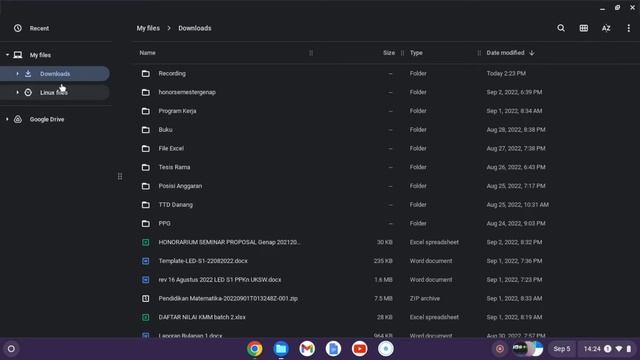This screenshot has width=640, height=360.
Task: Click the Downloads breadcrumb
Action: (x=195, y=28)
